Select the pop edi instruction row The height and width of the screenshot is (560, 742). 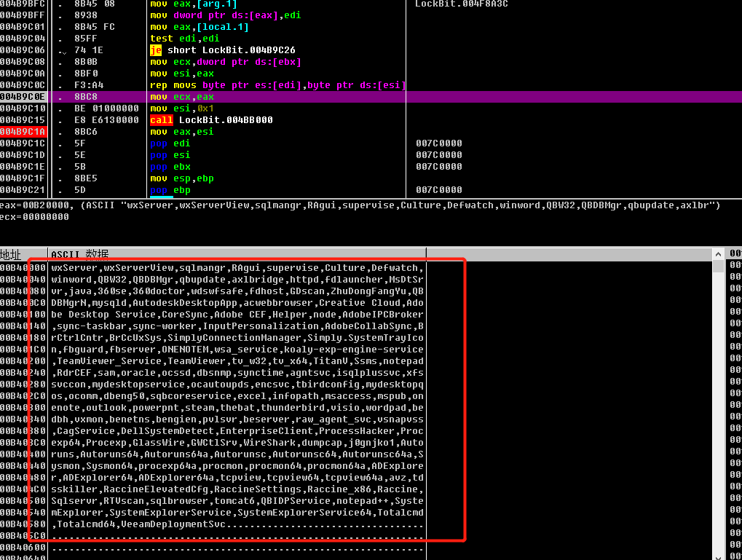click(170, 143)
